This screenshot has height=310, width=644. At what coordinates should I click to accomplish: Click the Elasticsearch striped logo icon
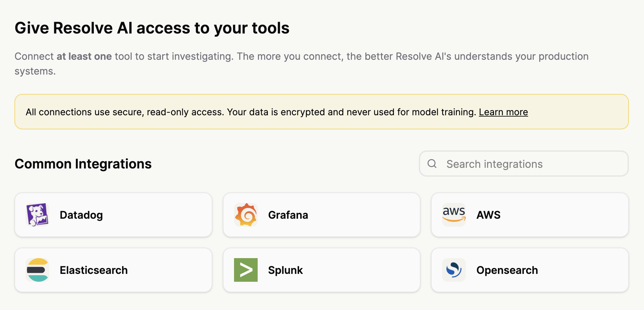coord(37,270)
